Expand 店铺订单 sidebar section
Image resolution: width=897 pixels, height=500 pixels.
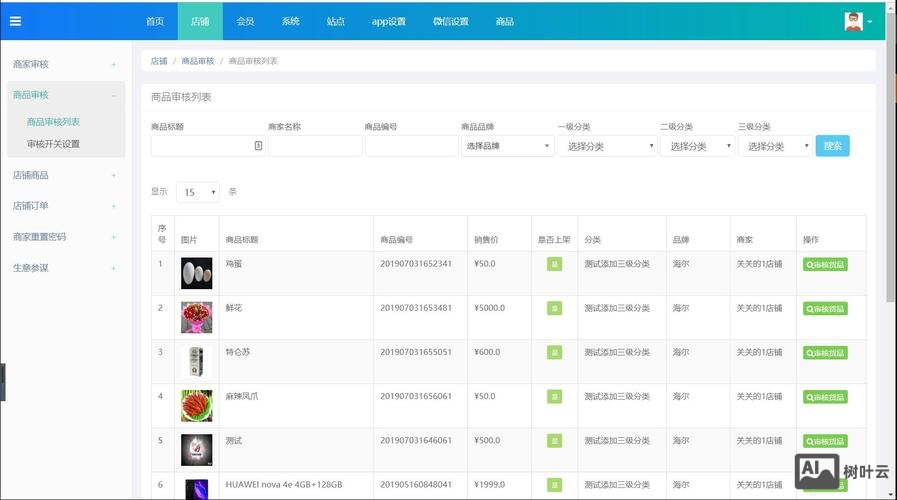tap(65, 206)
